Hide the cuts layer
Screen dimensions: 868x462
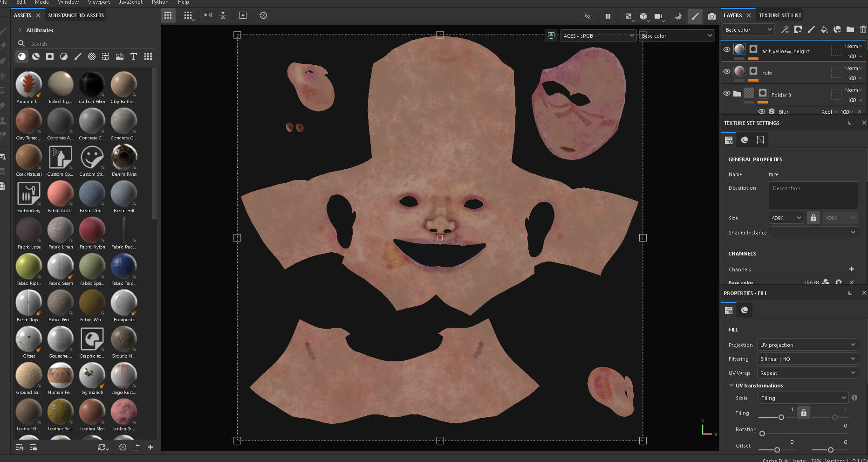click(x=727, y=71)
